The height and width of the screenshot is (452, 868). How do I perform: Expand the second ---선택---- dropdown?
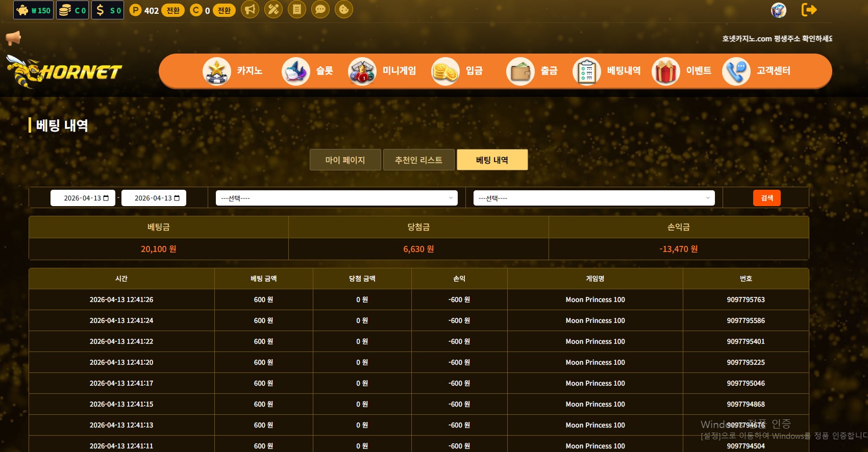[x=594, y=198]
